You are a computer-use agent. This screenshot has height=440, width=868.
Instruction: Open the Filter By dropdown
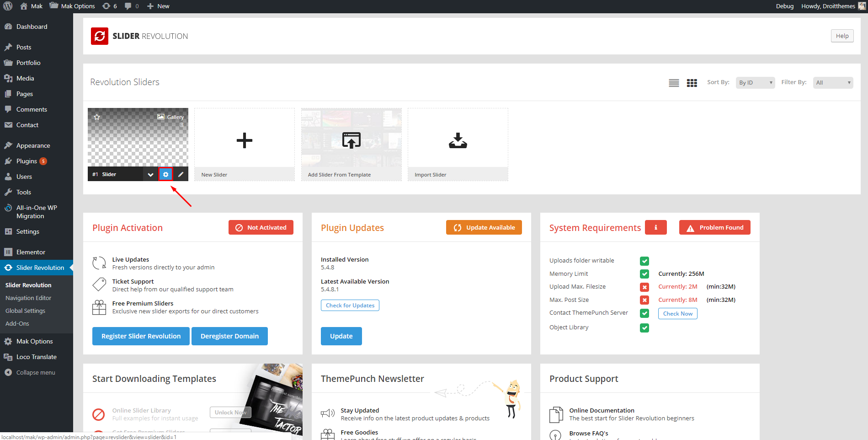pyautogui.click(x=833, y=83)
